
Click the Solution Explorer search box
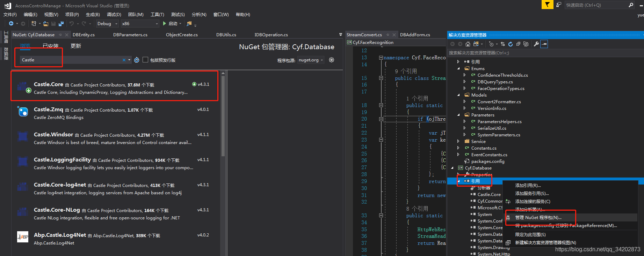coord(545,53)
